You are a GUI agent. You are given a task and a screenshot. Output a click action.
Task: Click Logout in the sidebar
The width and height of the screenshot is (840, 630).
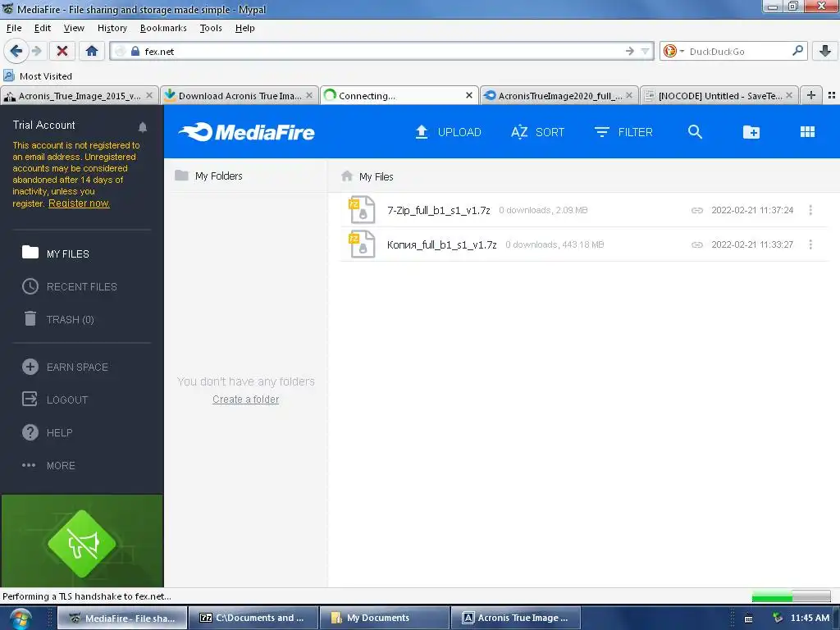click(54, 399)
